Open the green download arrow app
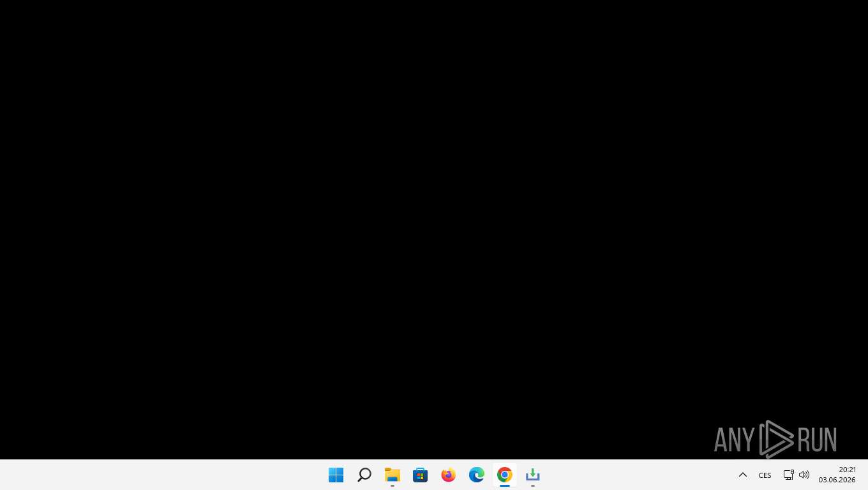The height and width of the screenshot is (490, 868). pos(533,475)
